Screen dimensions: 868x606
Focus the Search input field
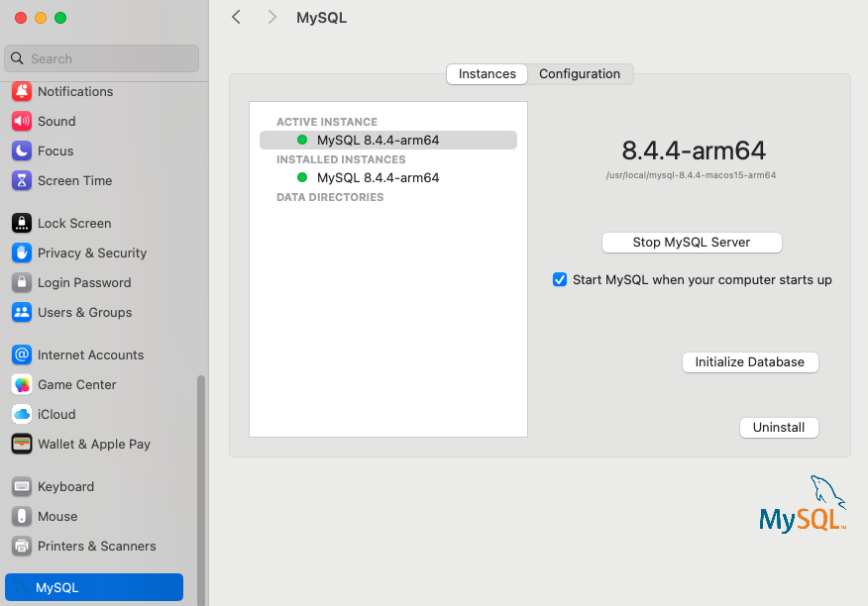pos(102,58)
